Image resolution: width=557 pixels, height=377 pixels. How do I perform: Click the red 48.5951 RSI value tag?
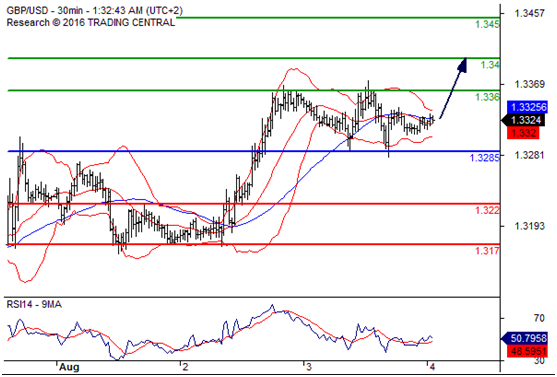(x=527, y=351)
